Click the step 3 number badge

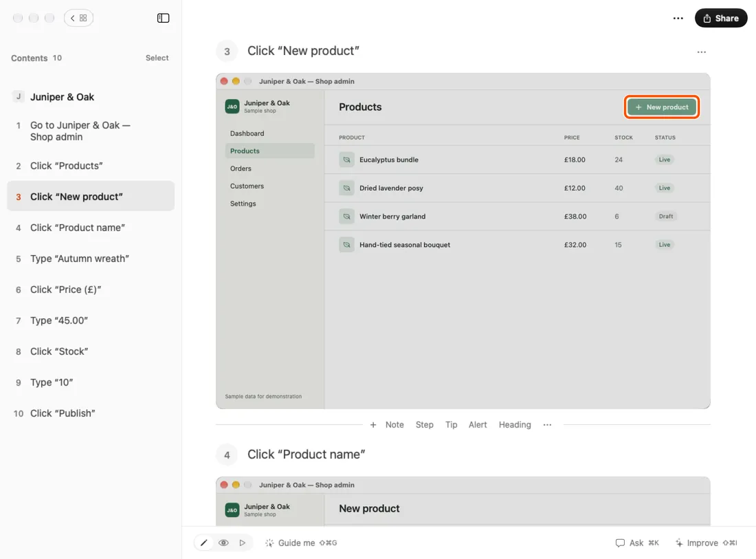click(227, 52)
